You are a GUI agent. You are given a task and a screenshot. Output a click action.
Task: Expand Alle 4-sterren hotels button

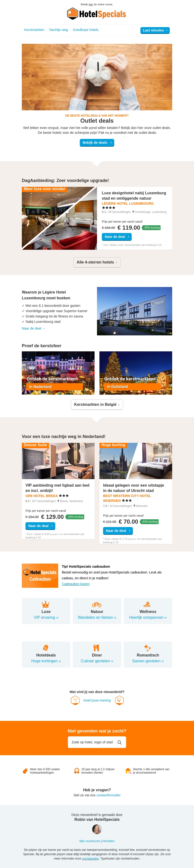coord(97,262)
